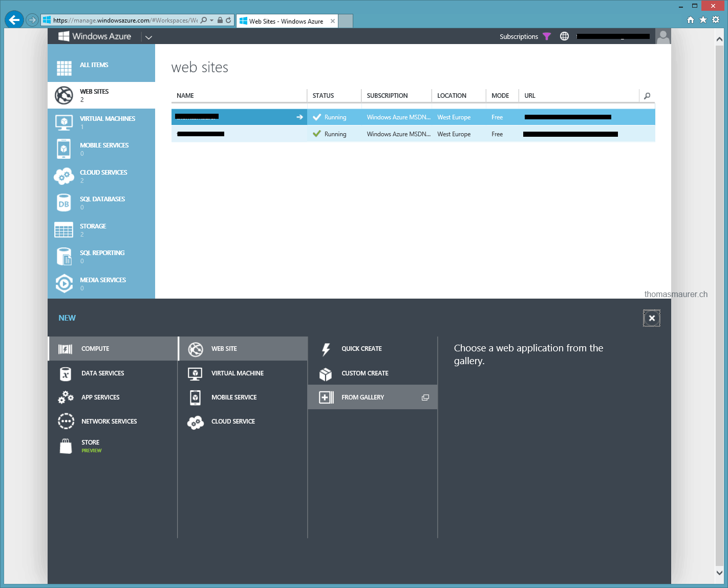Click the Store shopping bag icon
The height and width of the screenshot is (588, 728).
click(66, 446)
